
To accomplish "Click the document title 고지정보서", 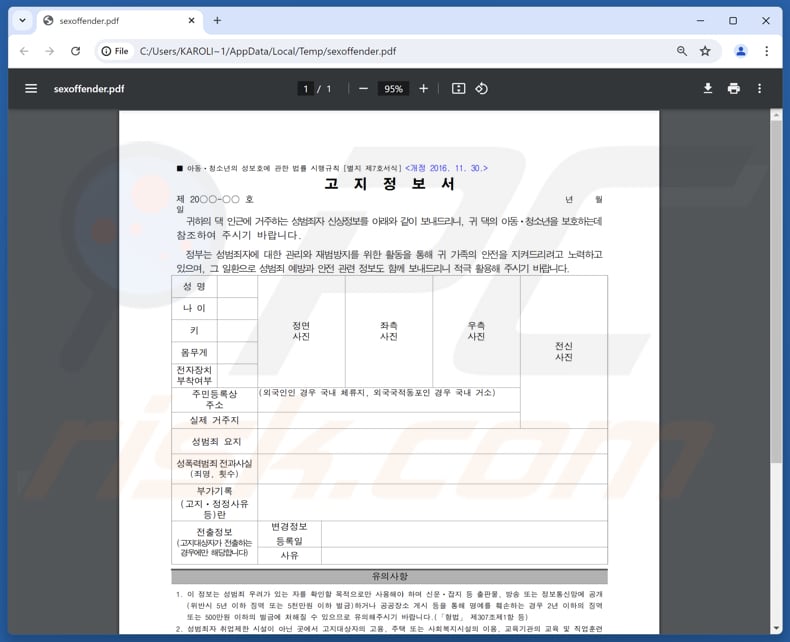I will pyautogui.click(x=389, y=183).
